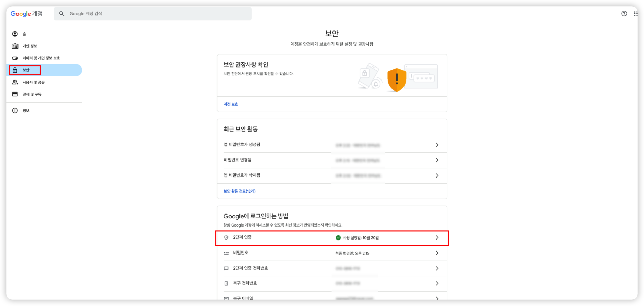
Task: Open 앱 비밀번호가 삭제됨 activity row
Action: (x=332, y=176)
